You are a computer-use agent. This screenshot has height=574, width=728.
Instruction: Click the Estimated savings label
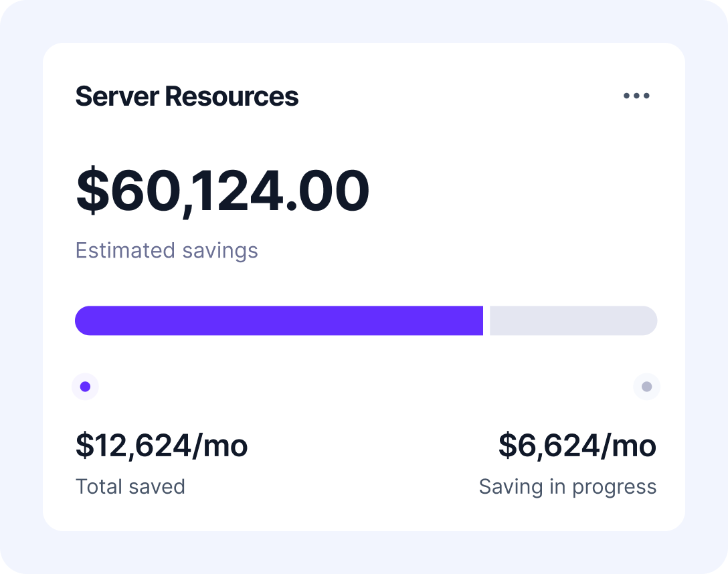pos(167,251)
